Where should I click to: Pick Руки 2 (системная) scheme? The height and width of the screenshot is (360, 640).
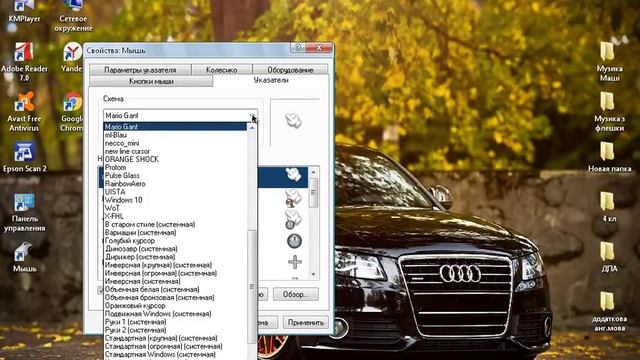[175, 330]
